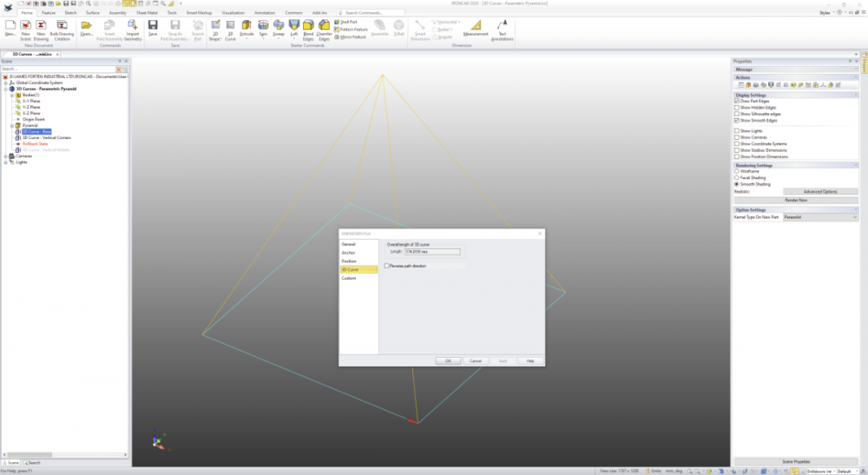Click the Length field in dialog

[x=432, y=251]
